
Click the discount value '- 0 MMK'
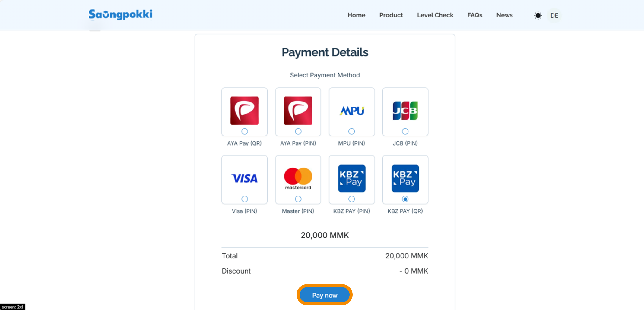point(414,271)
